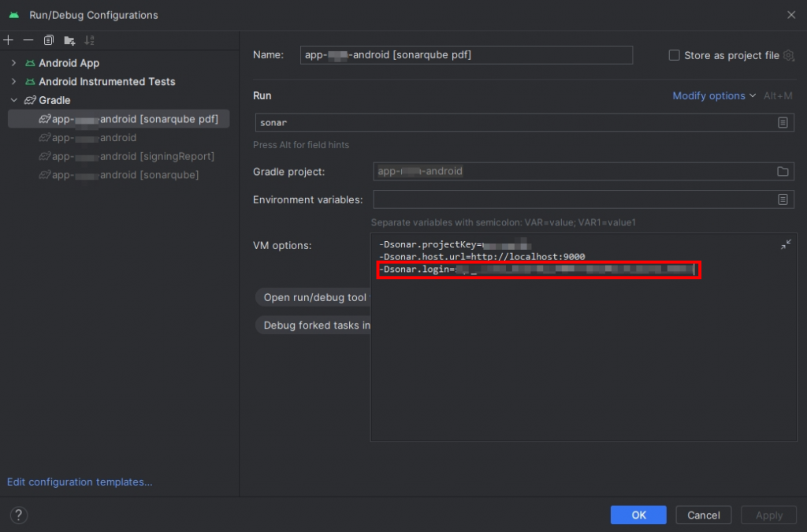Click the Run tasks field containing sonar
Viewport: 807px width, 532px height.
coord(524,122)
